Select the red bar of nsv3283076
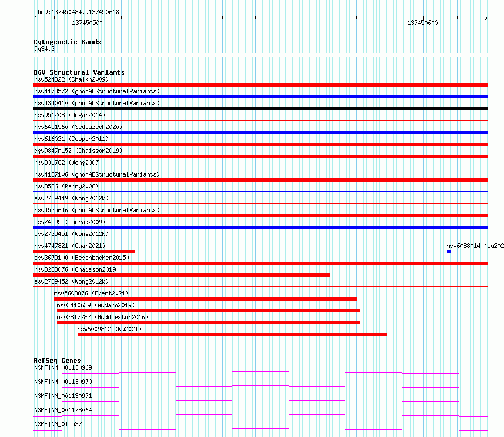The image size is (504, 437). pyautogui.click(x=181, y=275)
